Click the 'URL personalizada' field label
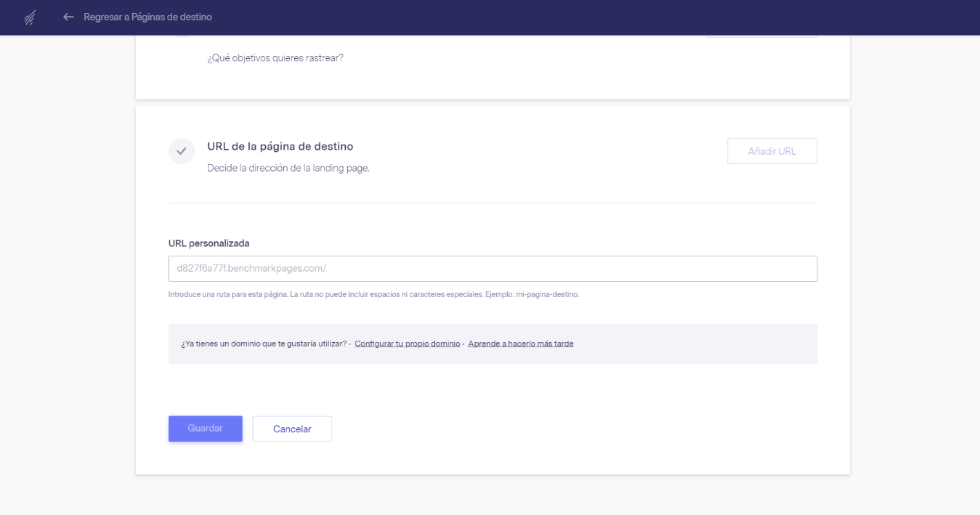The image size is (980, 515). pos(208,243)
